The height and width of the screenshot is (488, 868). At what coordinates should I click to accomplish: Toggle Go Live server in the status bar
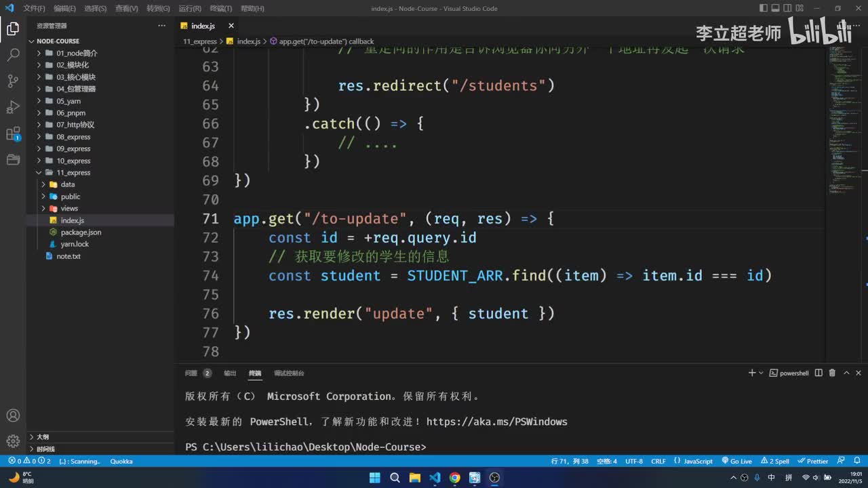[736, 461]
